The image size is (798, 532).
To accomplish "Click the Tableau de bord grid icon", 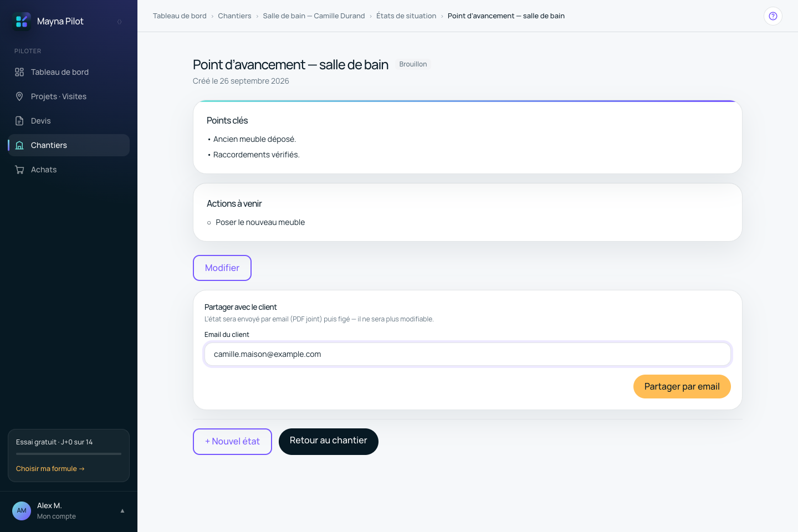I will [19, 72].
